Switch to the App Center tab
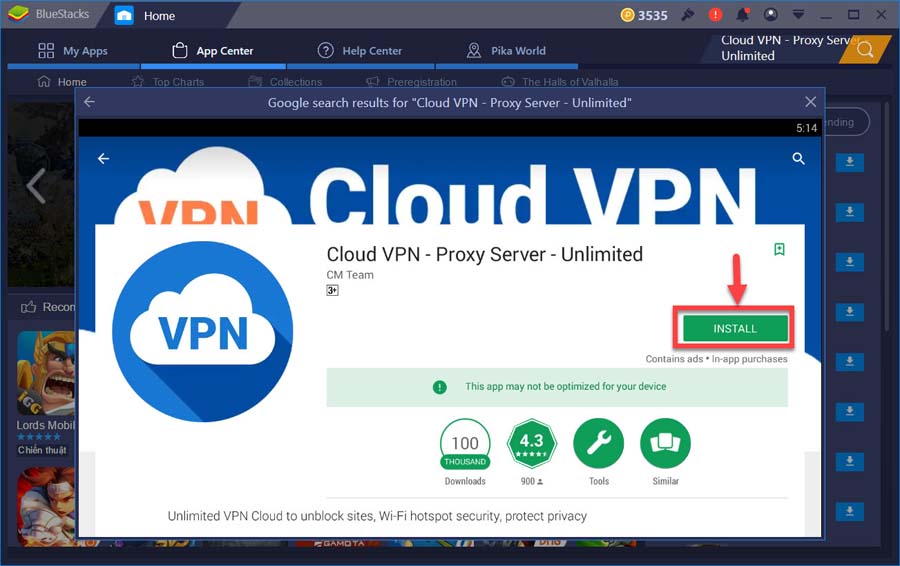 pos(213,51)
